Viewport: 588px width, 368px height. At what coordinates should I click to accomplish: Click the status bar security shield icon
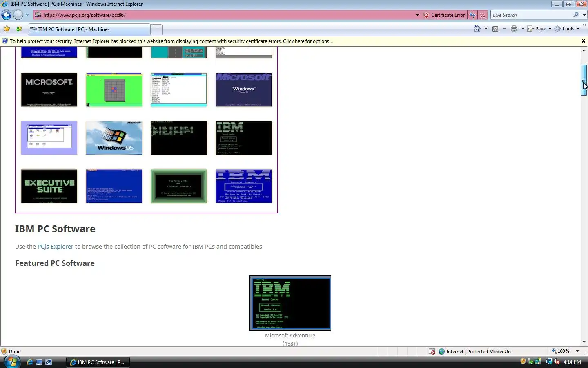click(x=4, y=351)
